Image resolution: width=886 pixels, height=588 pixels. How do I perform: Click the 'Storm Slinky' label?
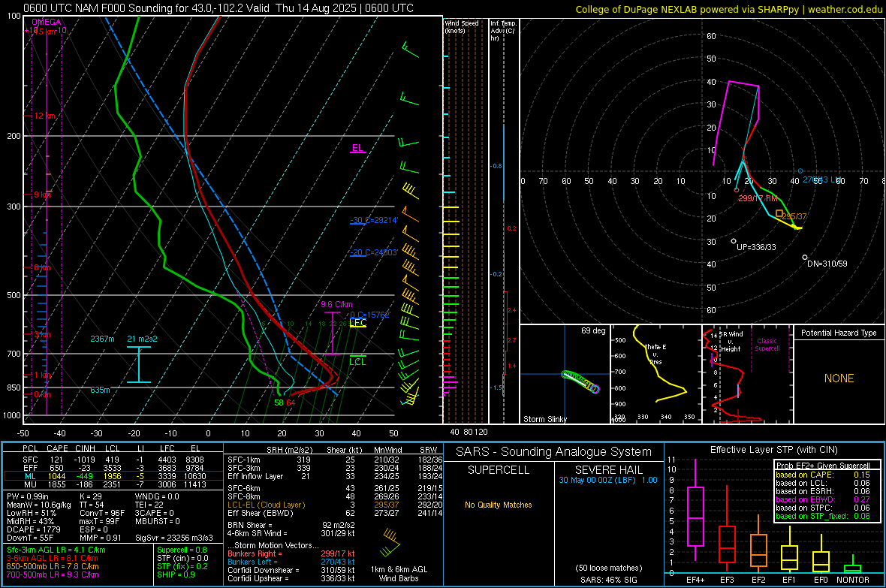click(544, 419)
